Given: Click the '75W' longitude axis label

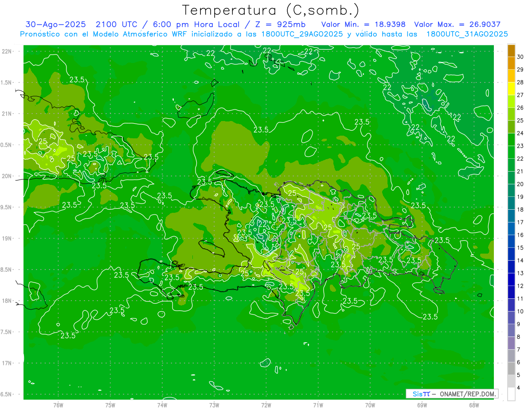Looking at the screenshot, I should click(110, 405).
